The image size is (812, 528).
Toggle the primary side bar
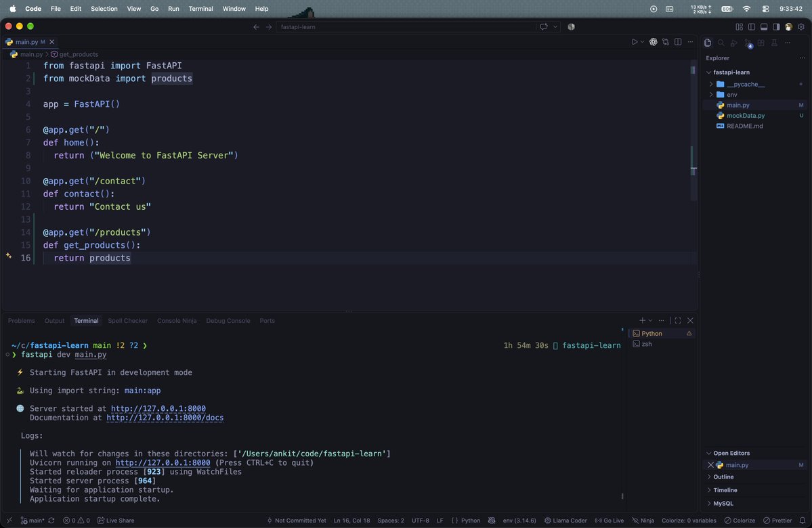tap(752, 27)
